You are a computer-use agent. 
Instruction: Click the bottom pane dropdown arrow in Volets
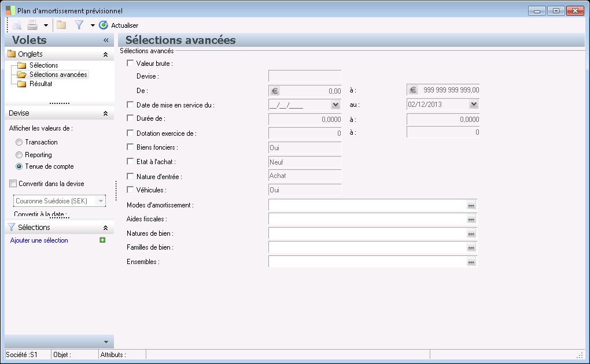[x=106, y=342]
